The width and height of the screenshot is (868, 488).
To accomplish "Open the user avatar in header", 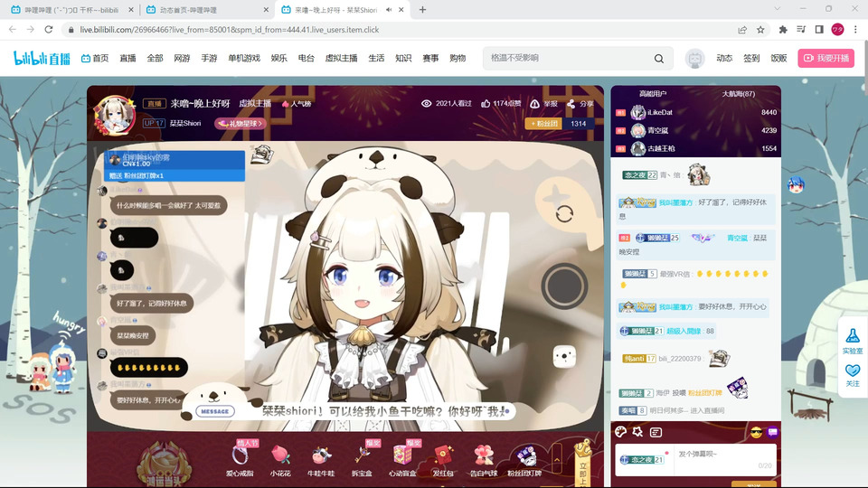I will (x=694, y=58).
